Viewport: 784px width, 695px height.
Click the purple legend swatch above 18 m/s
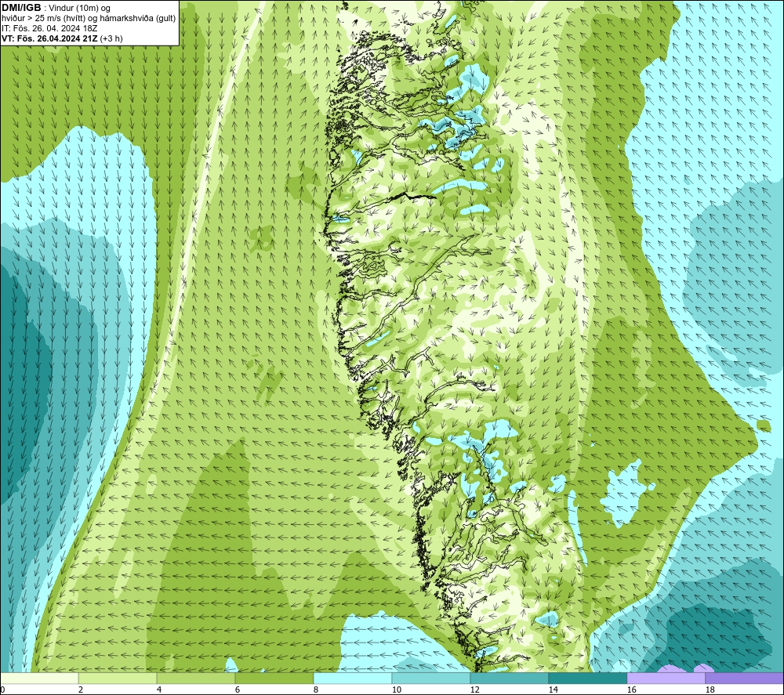[744, 678]
